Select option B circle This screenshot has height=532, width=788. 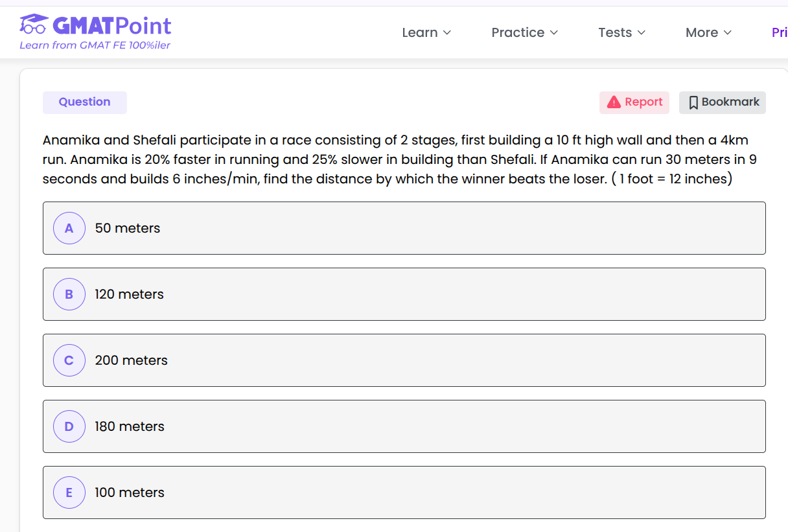[69, 294]
